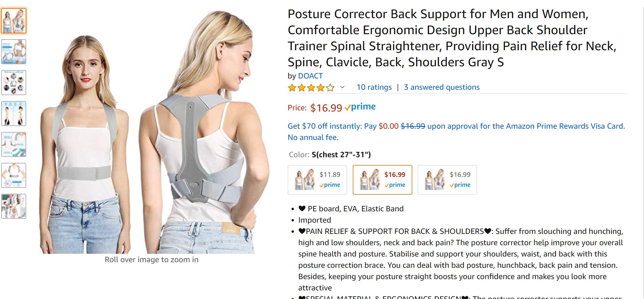
Task: Select the highlighted $16.99 size option
Action: [383, 180]
